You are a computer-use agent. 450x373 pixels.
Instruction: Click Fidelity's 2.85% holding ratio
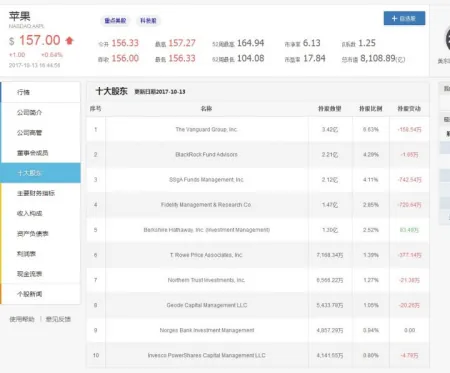pyautogui.click(x=371, y=205)
